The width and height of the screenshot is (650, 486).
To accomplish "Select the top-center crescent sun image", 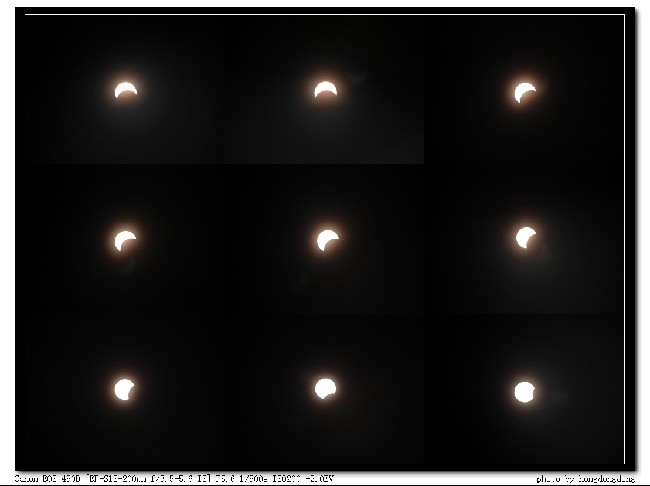I will click(x=325, y=91).
